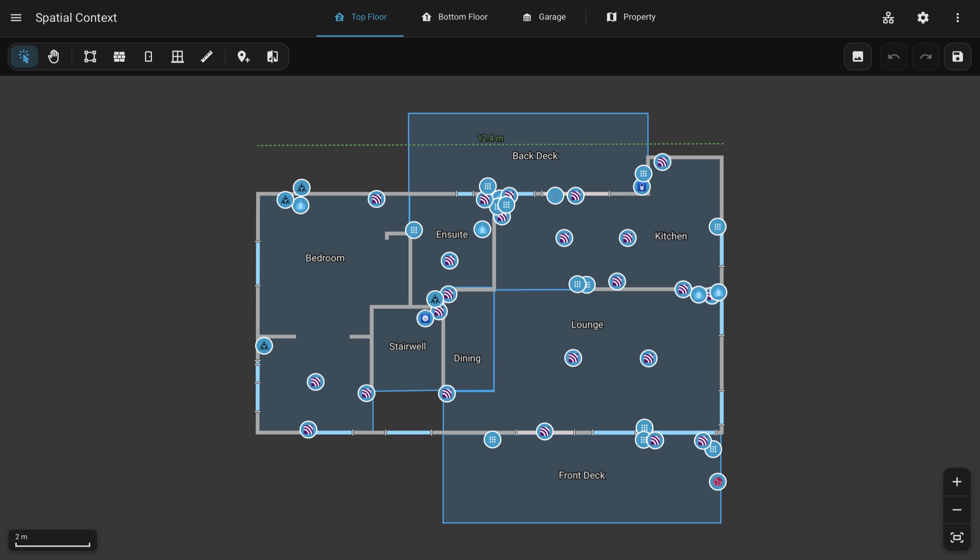Viewport: 980px width, 560px height.
Task: Open the Garage tab
Action: pos(544,17)
